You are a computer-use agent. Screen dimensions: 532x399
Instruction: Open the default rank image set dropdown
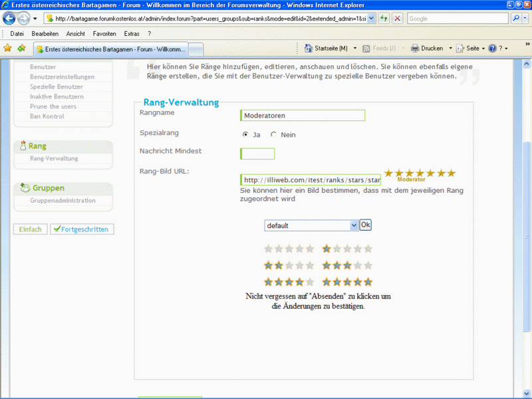[x=311, y=225]
